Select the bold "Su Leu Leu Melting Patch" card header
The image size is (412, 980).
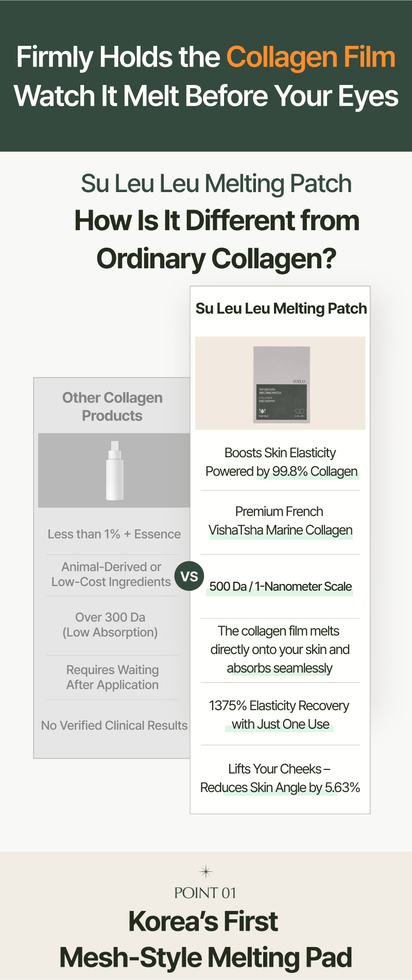(281, 308)
